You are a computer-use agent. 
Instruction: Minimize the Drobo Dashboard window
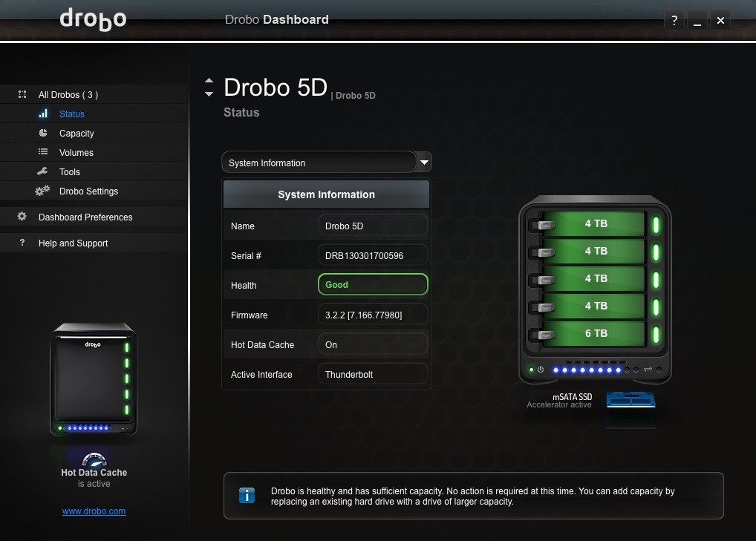point(697,20)
